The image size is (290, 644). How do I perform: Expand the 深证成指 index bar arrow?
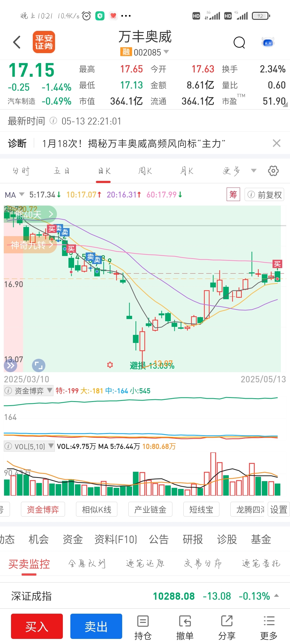pyautogui.click(x=276, y=596)
